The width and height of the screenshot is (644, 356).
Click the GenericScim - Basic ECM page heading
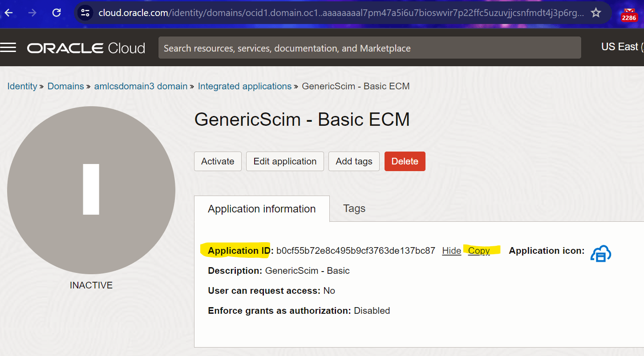tap(302, 120)
